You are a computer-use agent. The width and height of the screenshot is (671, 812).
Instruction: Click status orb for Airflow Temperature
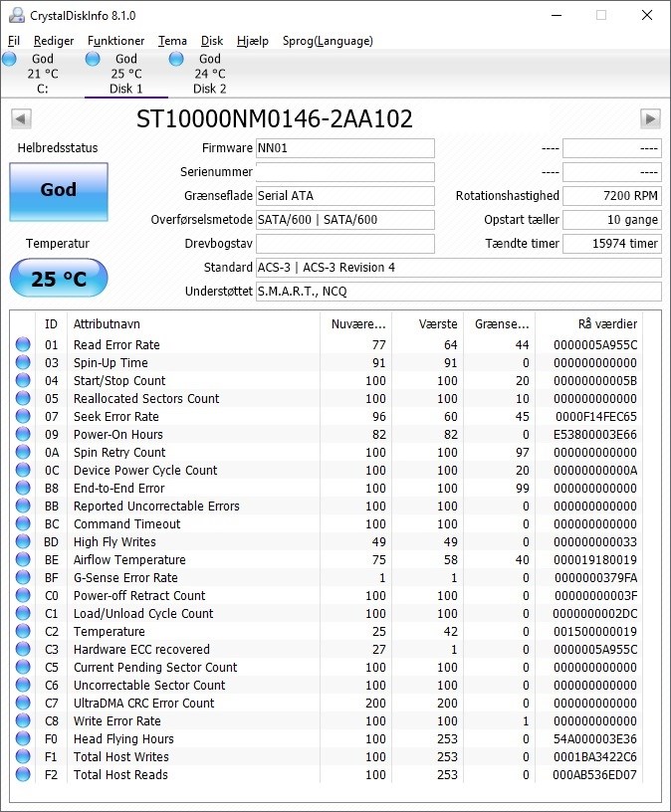(x=23, y=560)
